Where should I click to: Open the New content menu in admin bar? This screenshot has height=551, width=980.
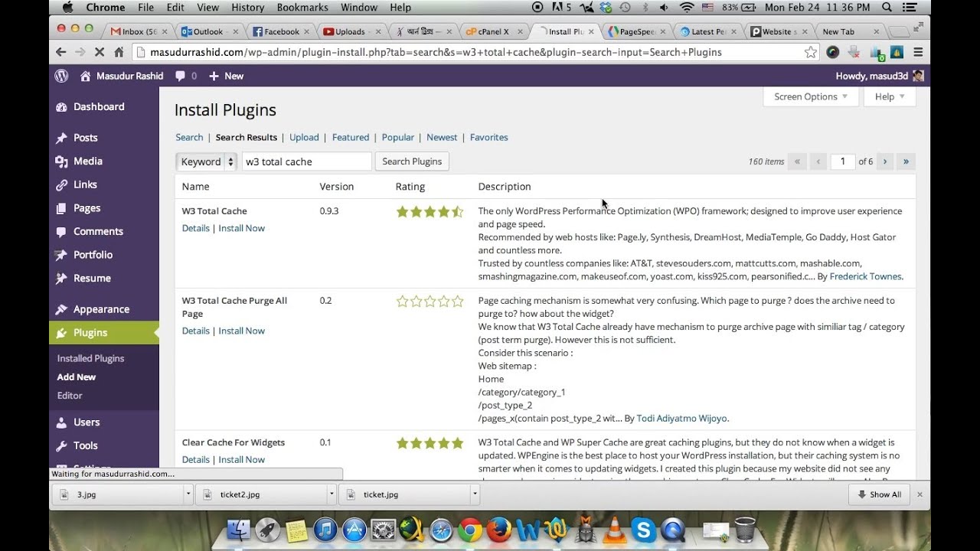click(226, 76)
